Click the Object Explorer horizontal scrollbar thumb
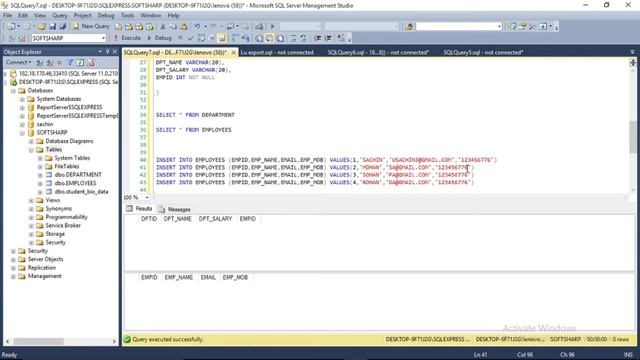 point(39,341)
